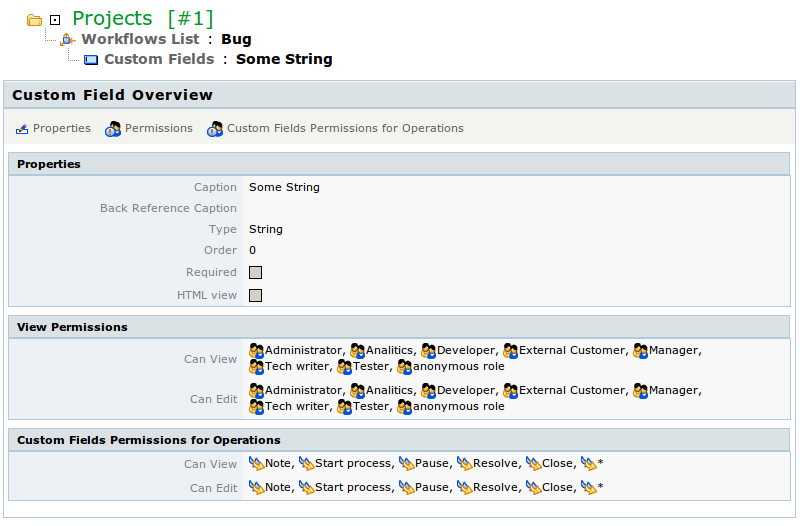Image resolution: width=800 pixels, height=526 pixels.
Task: Collapse the Projects tree node box
Action: pos(55,20)
